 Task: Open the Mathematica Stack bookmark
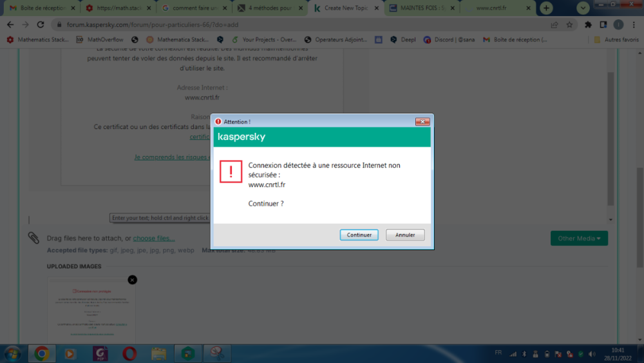178,39
